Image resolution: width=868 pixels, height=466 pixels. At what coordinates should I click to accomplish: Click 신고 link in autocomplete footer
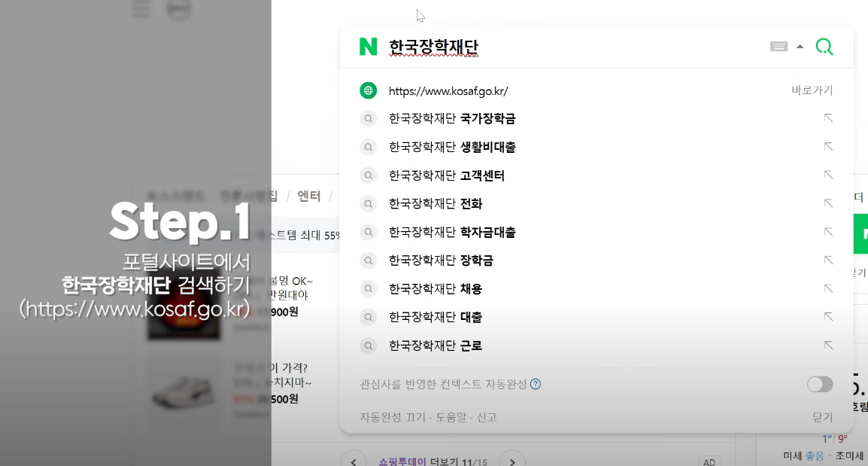tap(487, 417)
